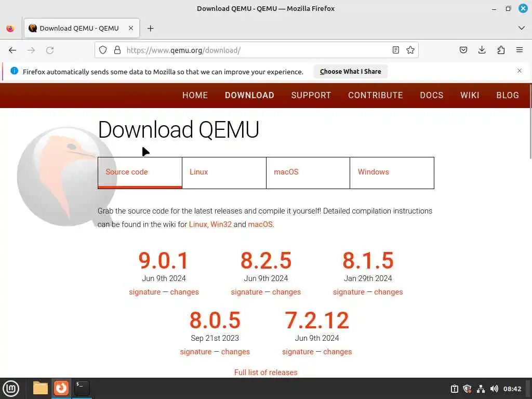Toggle reader view in the address bar

click(395, 50)
